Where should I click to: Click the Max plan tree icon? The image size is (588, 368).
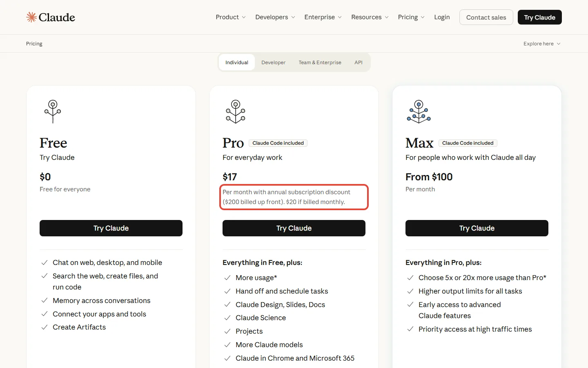419,111
